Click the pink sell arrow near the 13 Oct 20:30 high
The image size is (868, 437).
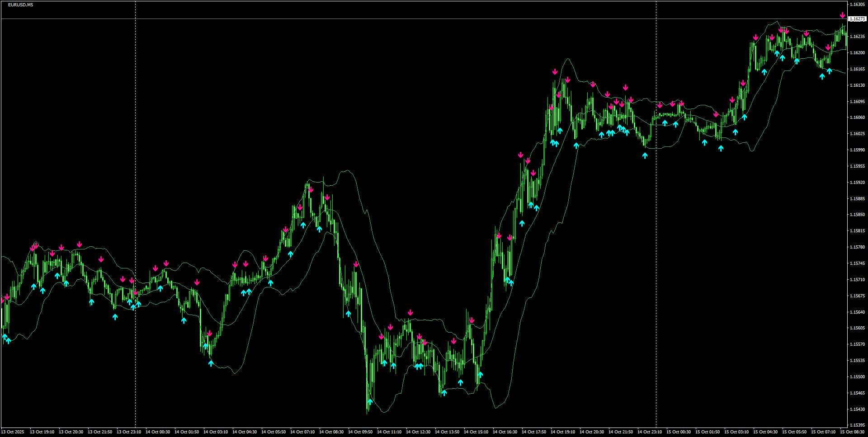61,247
